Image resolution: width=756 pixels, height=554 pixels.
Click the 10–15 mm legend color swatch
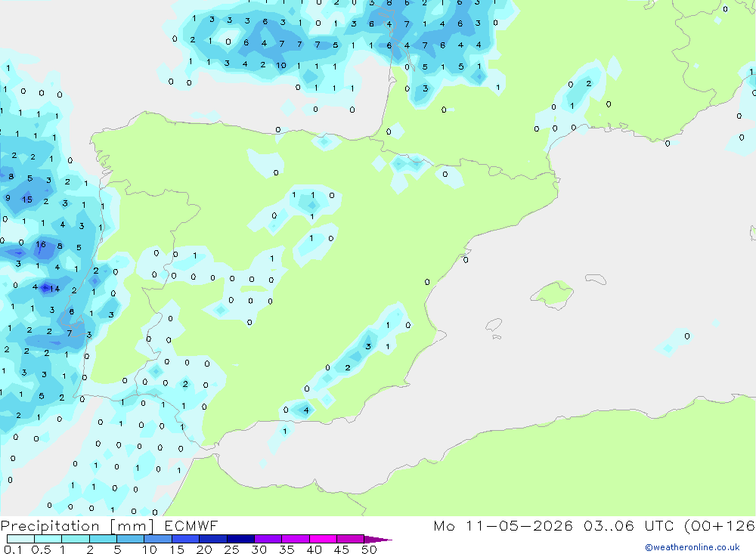click(158, 539)
